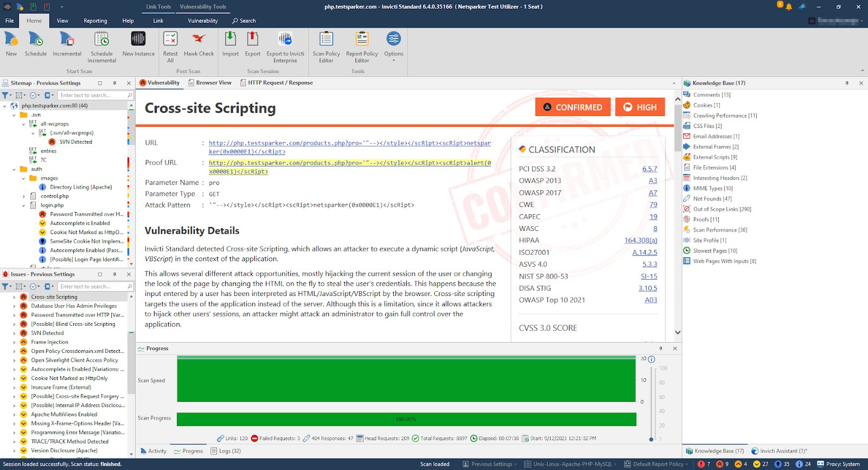The width and height of the screenshot is (868, 470).
Task: Pin the Knowledge Base panel
Action: [x=847, y=83]
